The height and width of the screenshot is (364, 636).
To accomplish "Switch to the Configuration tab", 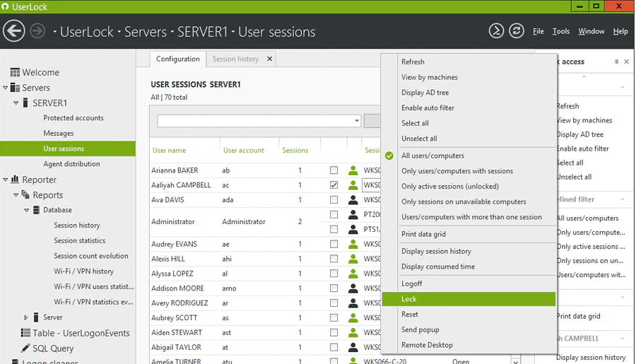I will click(177, 59).
